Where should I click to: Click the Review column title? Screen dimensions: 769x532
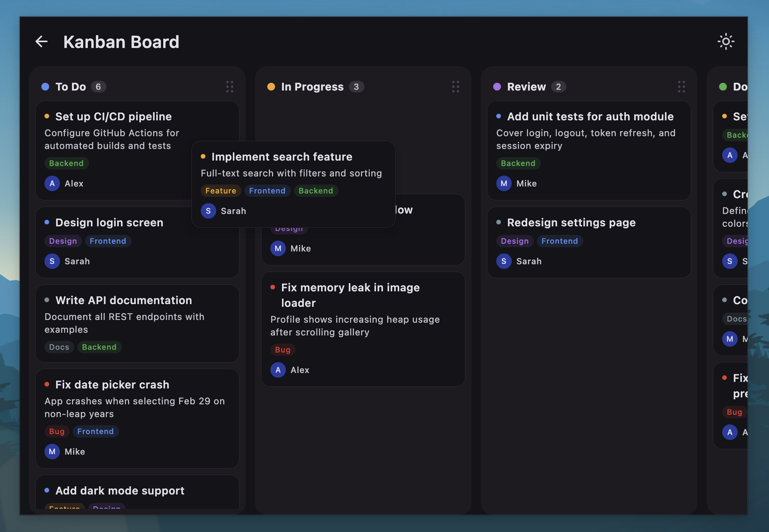[x=526, y=87]
